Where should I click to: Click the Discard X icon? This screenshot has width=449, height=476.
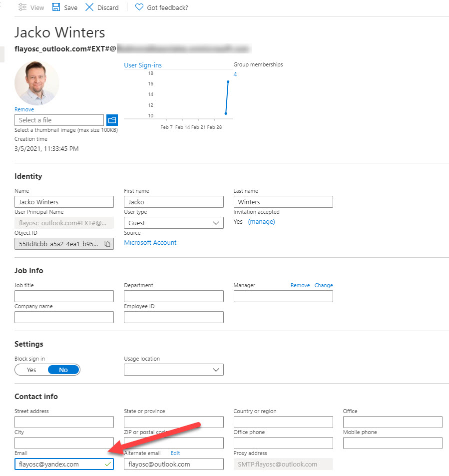coord(89,7)
